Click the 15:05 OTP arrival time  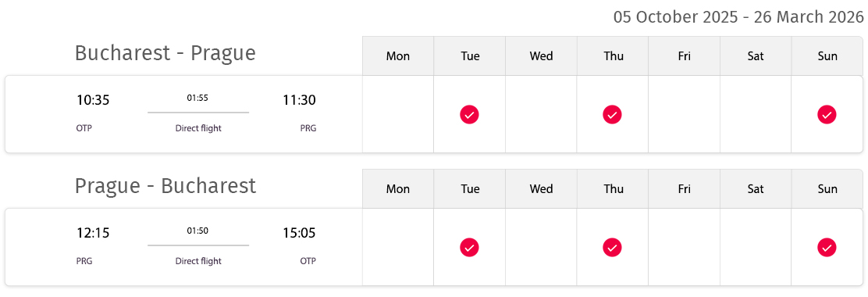(x=300, y=233)
